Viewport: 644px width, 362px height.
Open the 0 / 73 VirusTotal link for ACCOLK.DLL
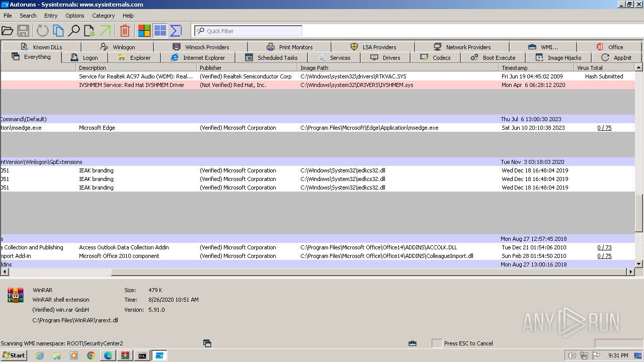(x=604, y=247)
